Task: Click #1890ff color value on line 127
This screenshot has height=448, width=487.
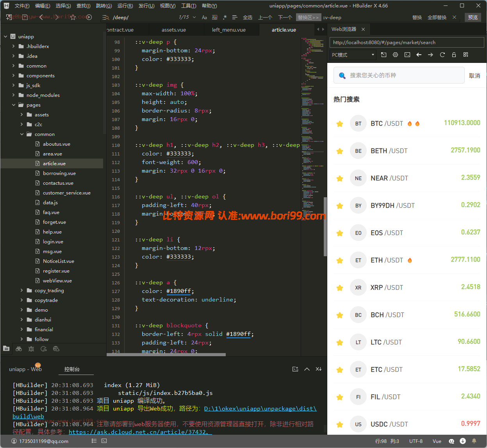Action: pyautogui.click(x=178, y=291)
